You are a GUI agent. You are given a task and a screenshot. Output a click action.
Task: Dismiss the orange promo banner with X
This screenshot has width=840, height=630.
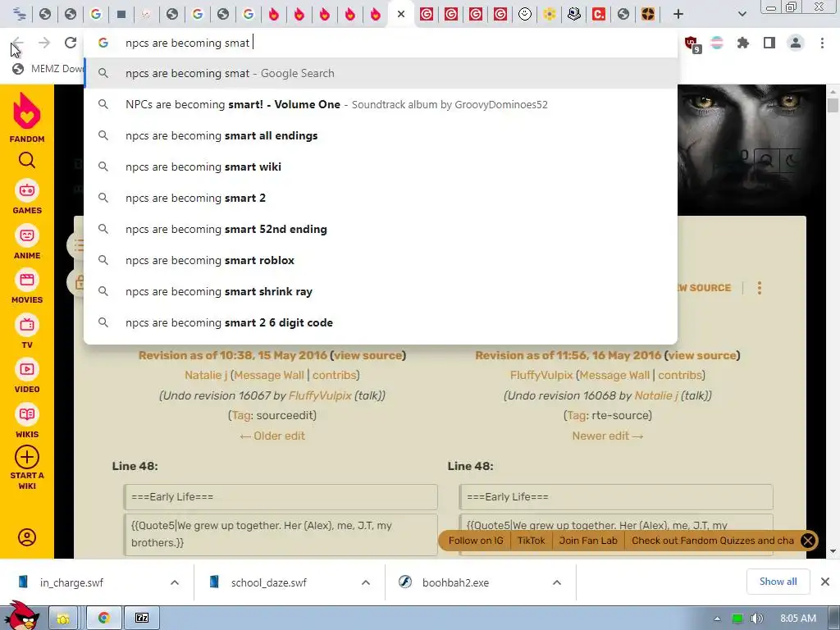(808, 541)
